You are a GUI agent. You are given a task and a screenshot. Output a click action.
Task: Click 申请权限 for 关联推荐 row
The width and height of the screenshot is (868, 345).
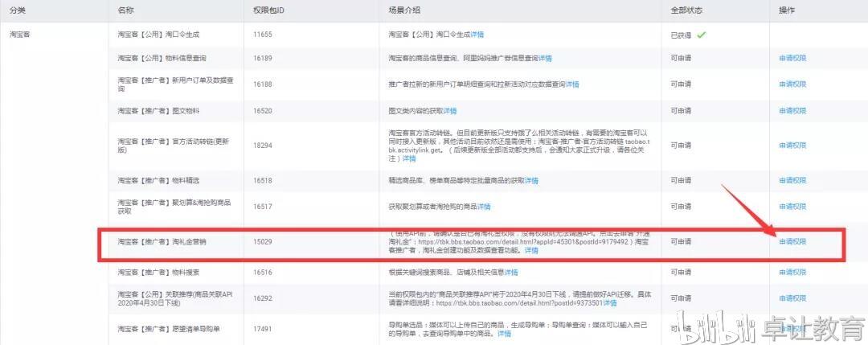[792, 298]
